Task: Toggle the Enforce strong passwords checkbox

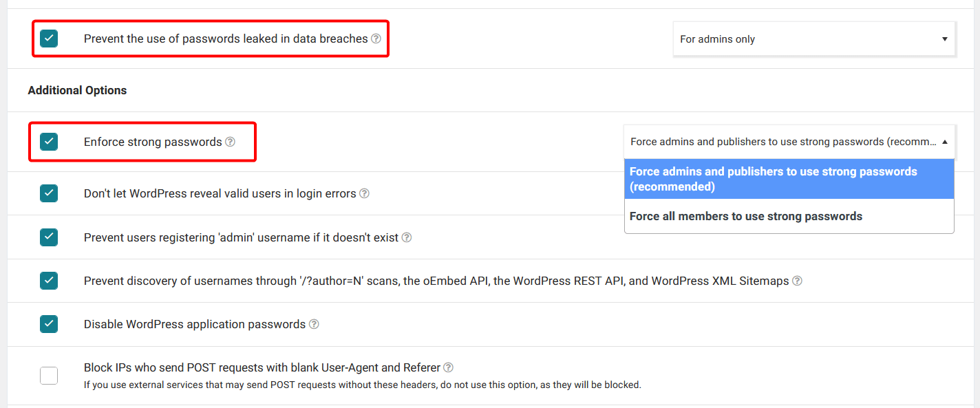Action: [x=49, y=142]
